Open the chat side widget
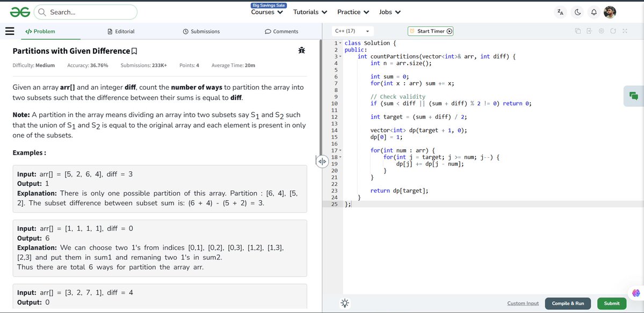This screenshot has width=644, height=313. [634, 96]
